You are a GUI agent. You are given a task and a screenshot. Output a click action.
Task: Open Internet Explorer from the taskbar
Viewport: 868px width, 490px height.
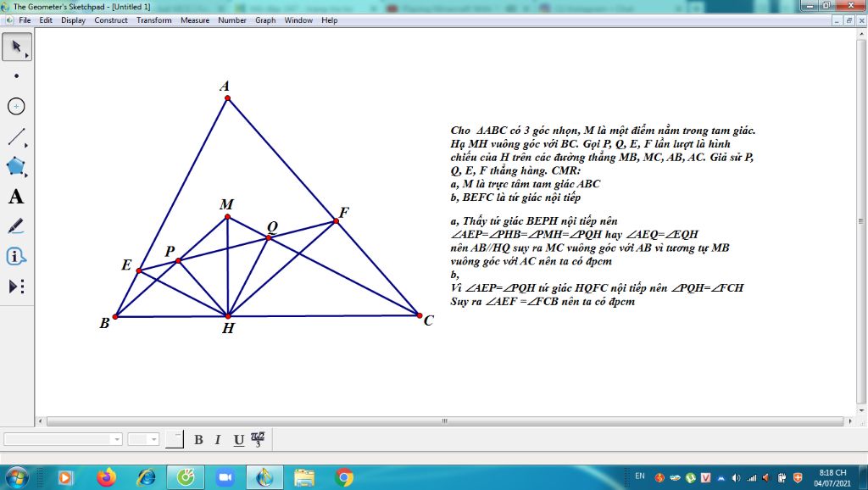(x=146, y=477)
